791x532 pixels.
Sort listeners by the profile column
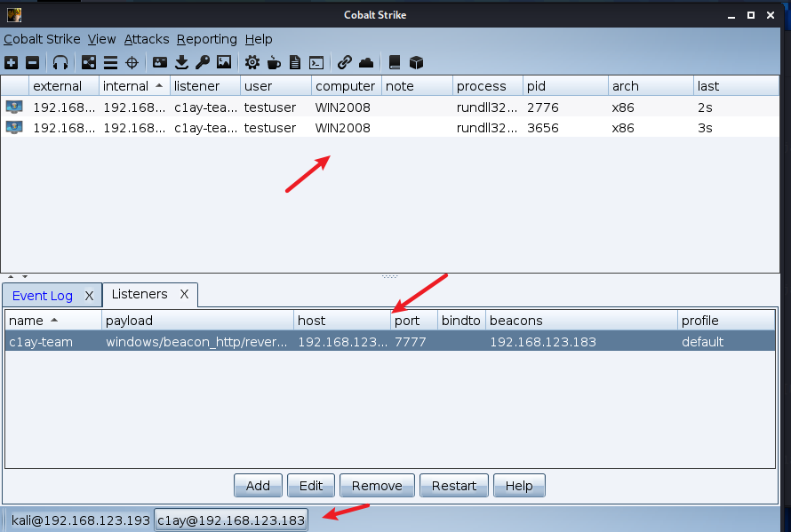pos(726,321)
